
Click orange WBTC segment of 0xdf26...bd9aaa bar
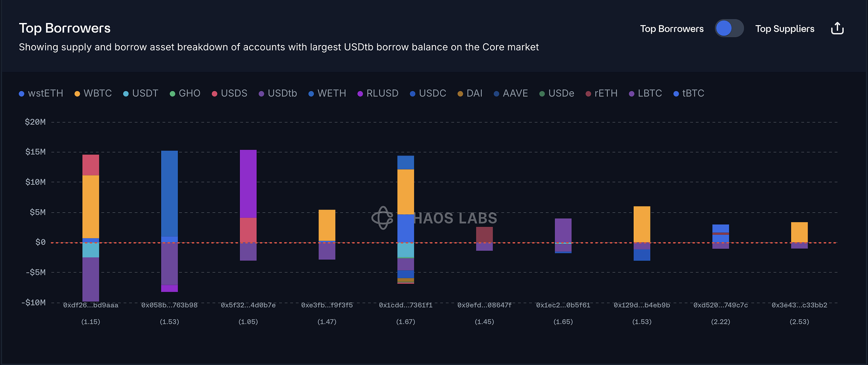coord(91,206)
